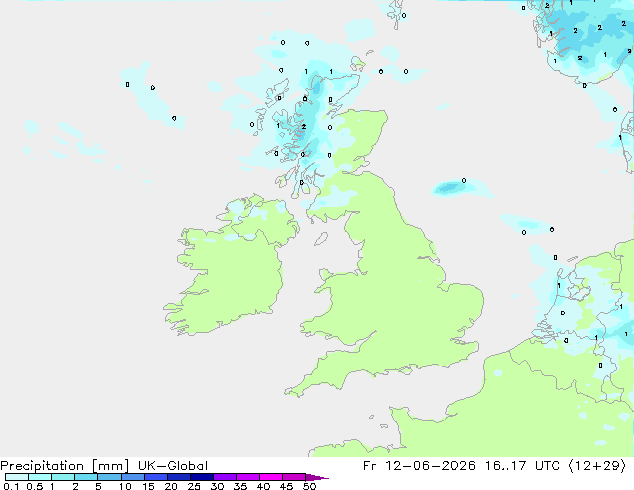
Task: Click the '40' legend tick label
Action: 263,486
